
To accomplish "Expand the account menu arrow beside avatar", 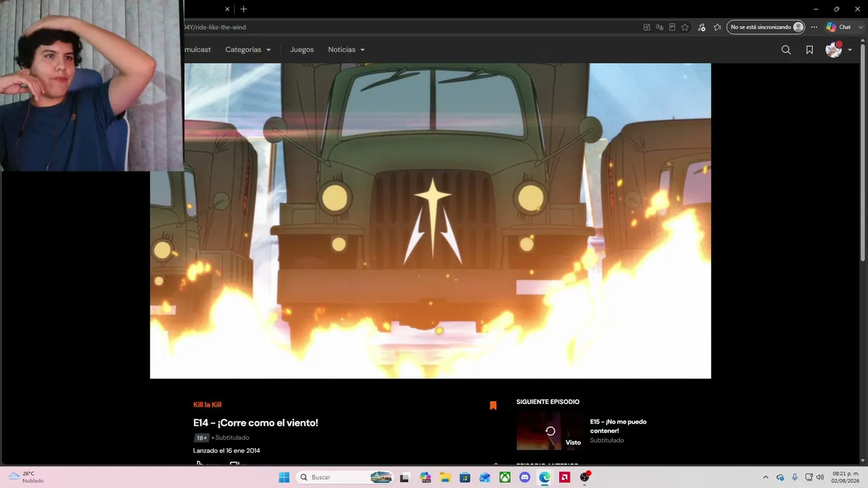I will tap(850, 50).
